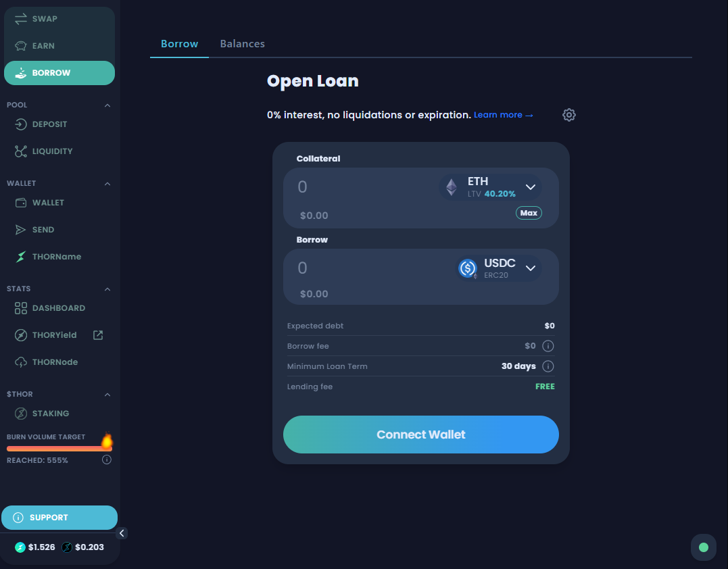
Task: Show Minimum Loan Term info icon
Action: 548,367
